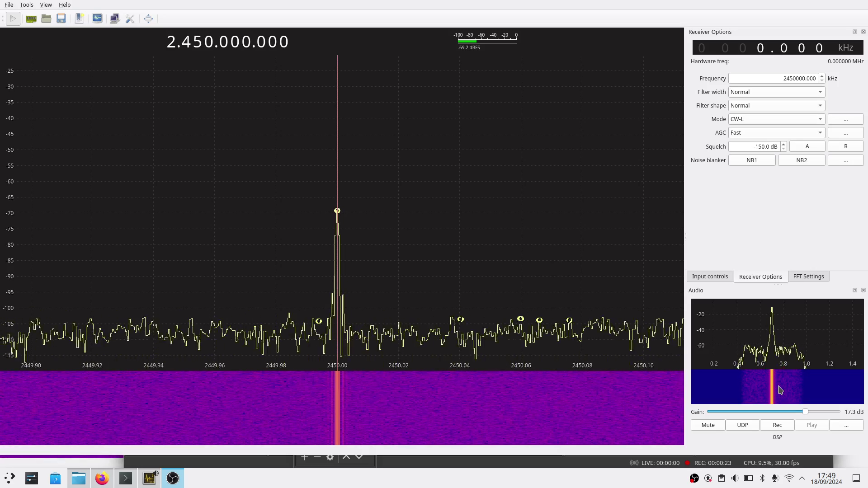Open the bookmarks icon in the toolbar
Viewport: 868px width, 488px height.
79,19
